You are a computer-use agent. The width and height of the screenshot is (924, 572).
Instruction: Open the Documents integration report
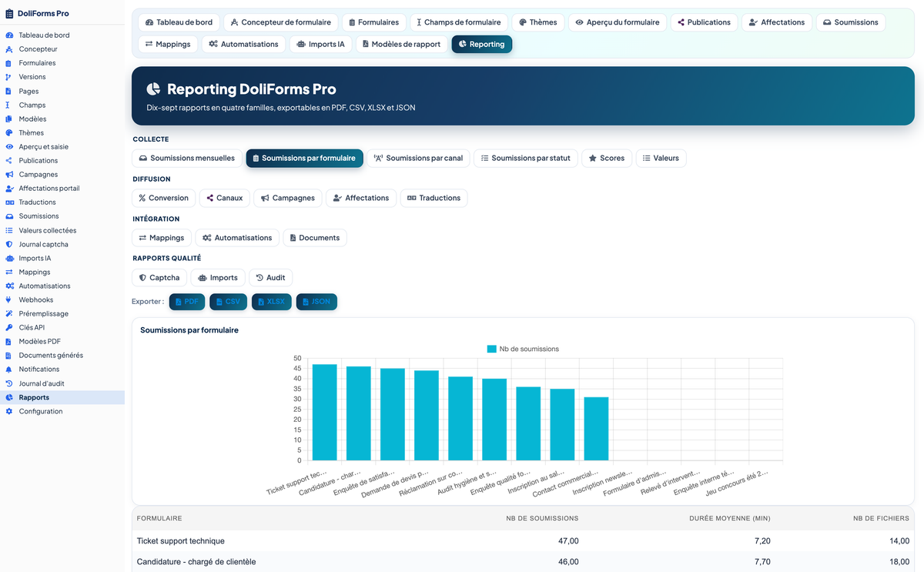pyautogui.click(x=315, y=238)
